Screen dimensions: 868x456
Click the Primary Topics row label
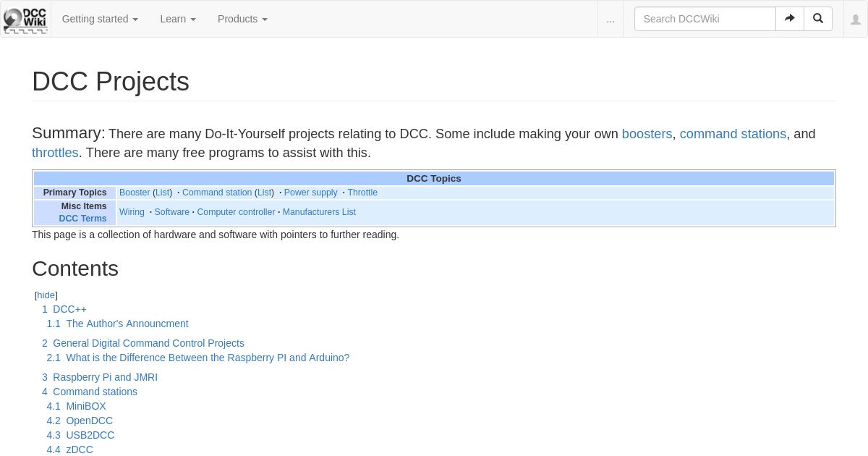pos(75,193)
